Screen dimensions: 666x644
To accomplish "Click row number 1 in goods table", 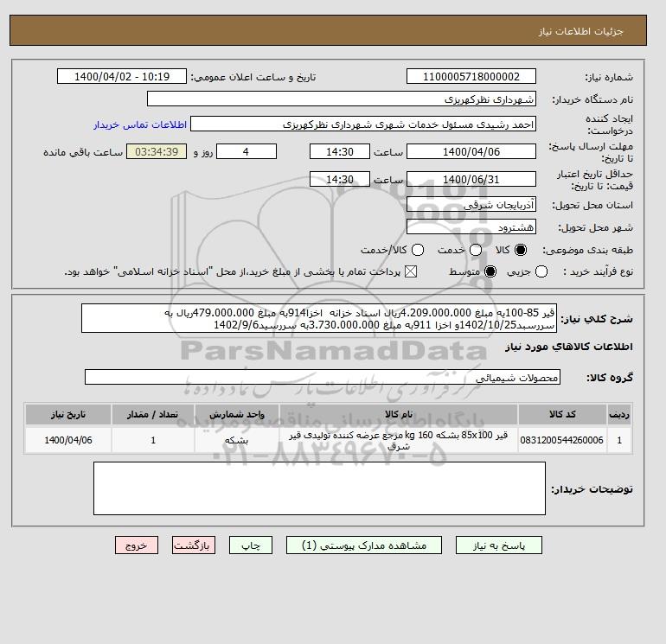I will pyautogui.click(x=619, y=440).
